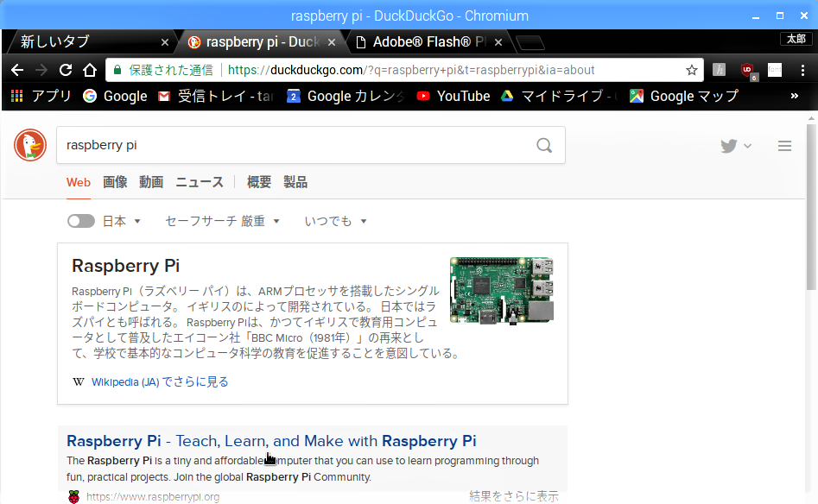The image size is (818, 504).
Task: Click the Raspberry Pi infobox heading
Action: point(126,266)
